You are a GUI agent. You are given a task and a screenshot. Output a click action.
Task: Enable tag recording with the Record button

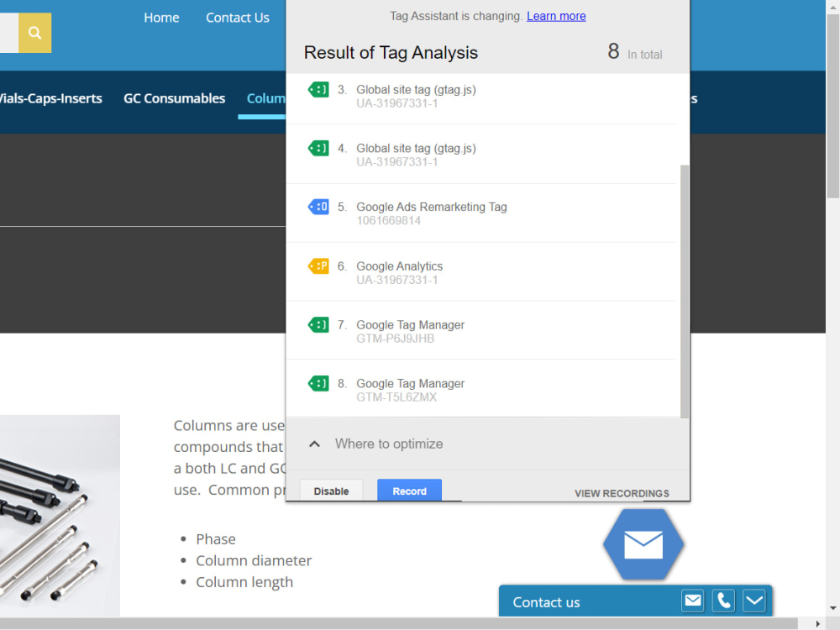(409, 491)
